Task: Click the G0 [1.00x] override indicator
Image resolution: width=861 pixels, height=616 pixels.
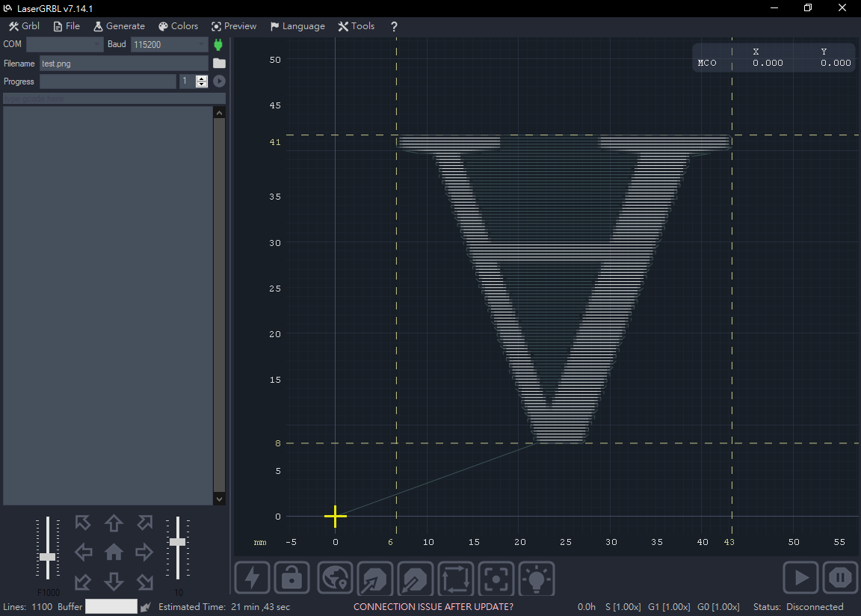Action: click(x=718, y=607)
